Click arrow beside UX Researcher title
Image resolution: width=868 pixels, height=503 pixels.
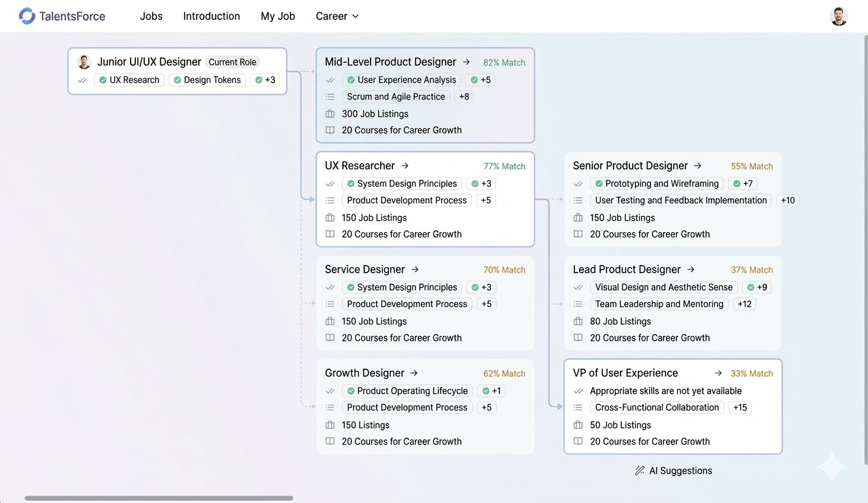point(405,166)
